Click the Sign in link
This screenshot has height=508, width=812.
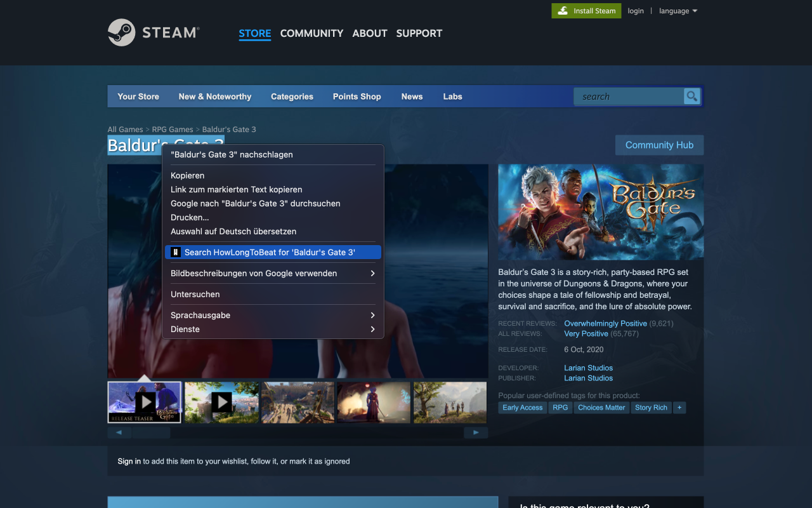(x=129, y=461)
